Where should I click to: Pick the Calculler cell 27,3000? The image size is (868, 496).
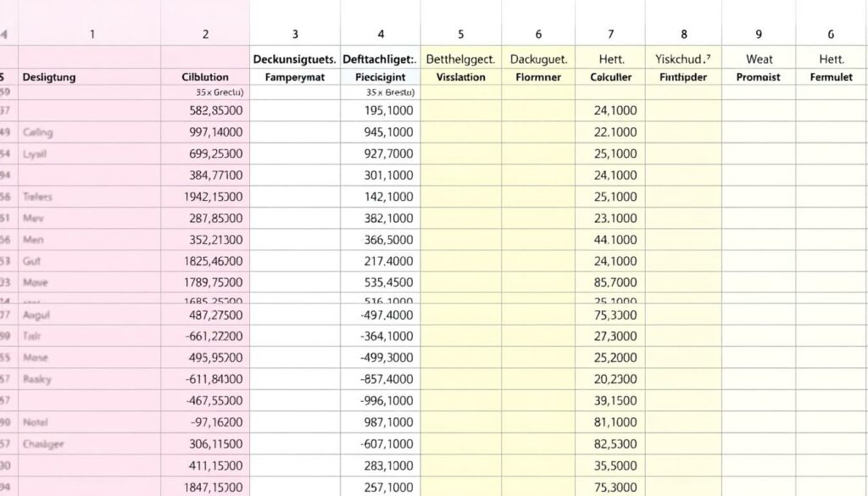pos(610,336)
